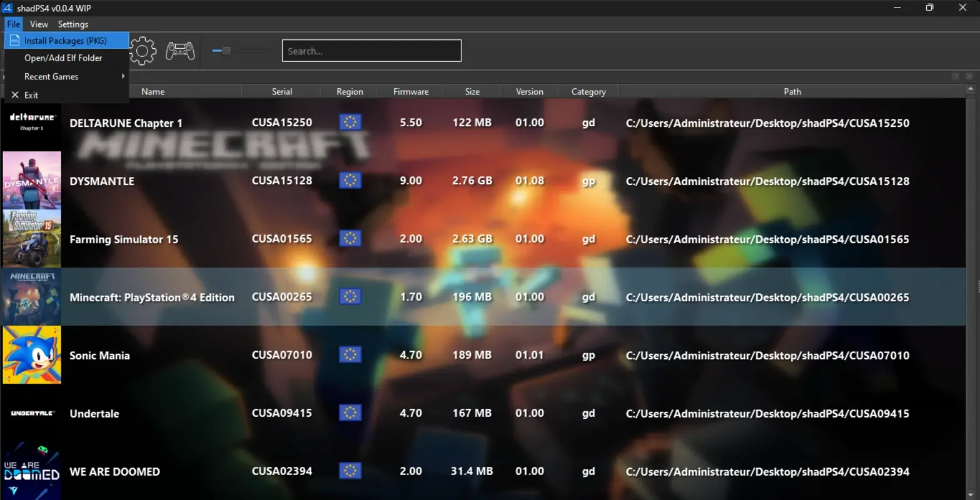This screenshot has height=500, width=980.
Task: Click the X icon next to Exit
Action: pos(15,94)
